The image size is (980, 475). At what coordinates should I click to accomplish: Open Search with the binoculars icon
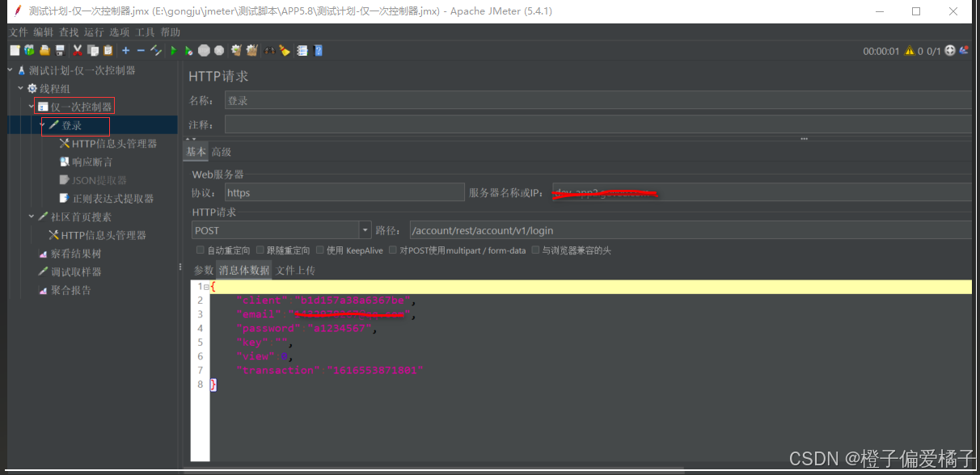point(269,50)
